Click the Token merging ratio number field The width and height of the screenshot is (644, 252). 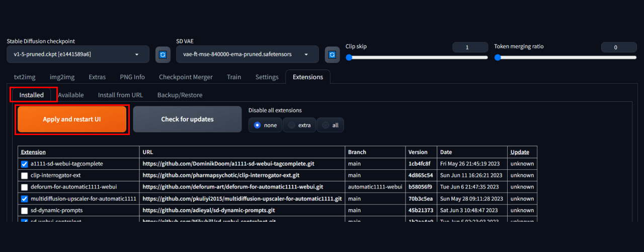(615, 47)
